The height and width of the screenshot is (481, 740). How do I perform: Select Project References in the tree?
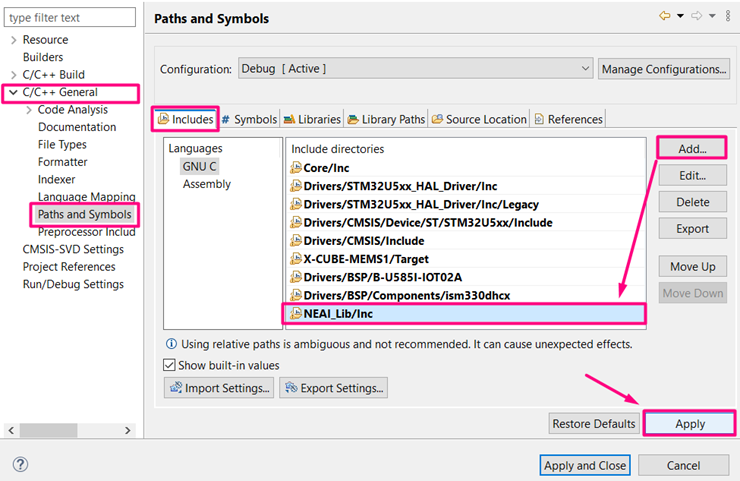(x=69, y=267)
